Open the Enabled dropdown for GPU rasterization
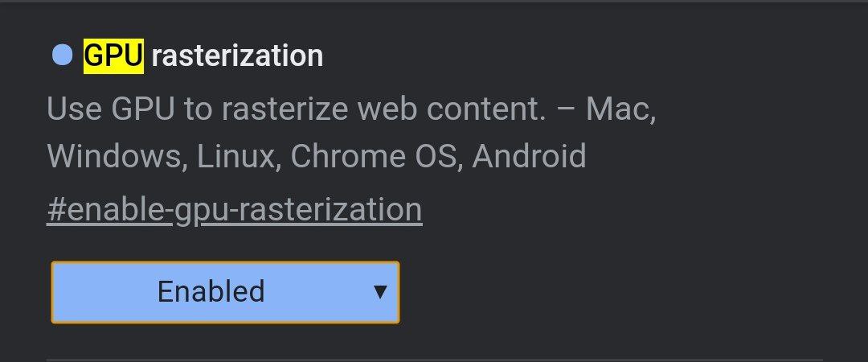Screen dimensions: 868x362 pyautogui.click(x=225, y=292)
